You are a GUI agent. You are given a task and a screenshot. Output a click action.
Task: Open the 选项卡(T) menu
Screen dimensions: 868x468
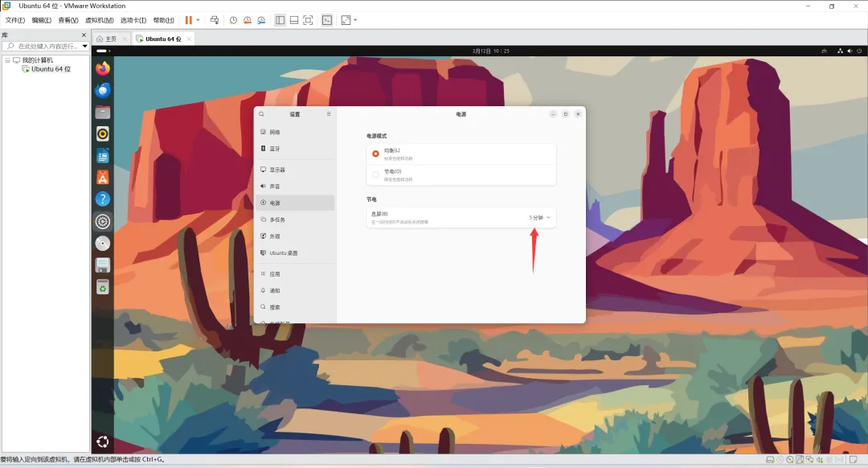click(133, 20)
